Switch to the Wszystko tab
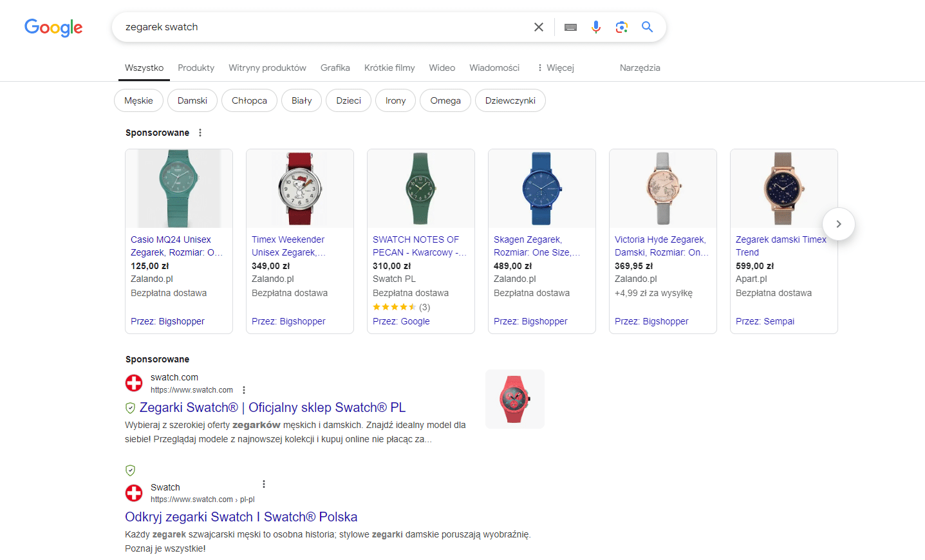 [144, 68]
